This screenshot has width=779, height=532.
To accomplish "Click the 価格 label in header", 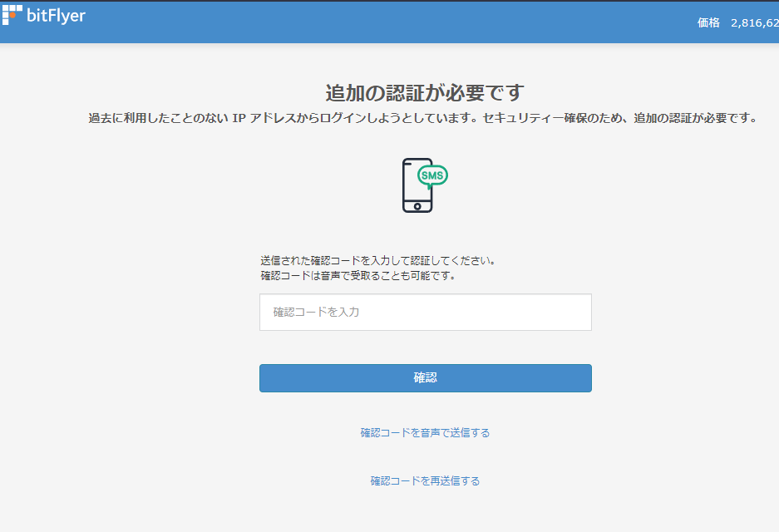I will [708, 23].
